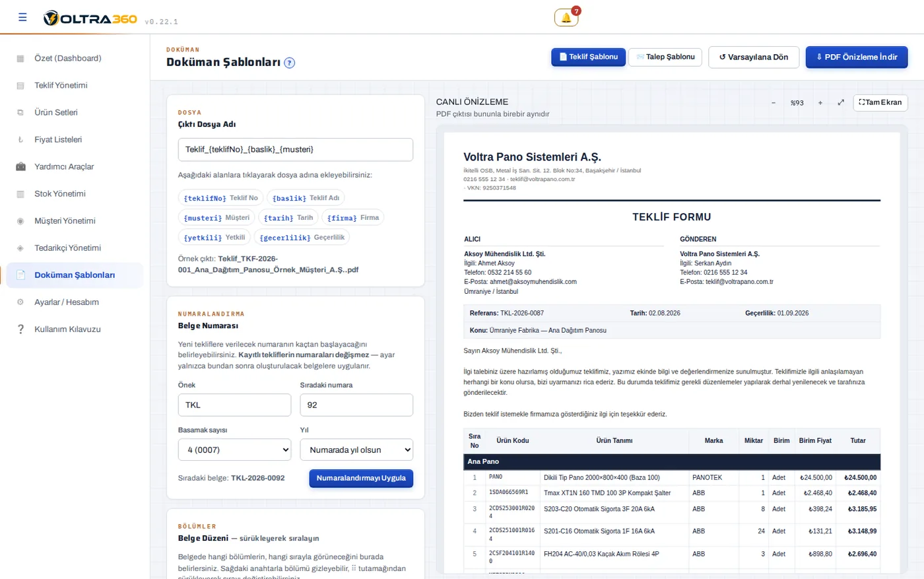Screen dimensions: 924x579
Task: Click the Teklif Yönetimi sidebar icon
Action: [20, 86]
